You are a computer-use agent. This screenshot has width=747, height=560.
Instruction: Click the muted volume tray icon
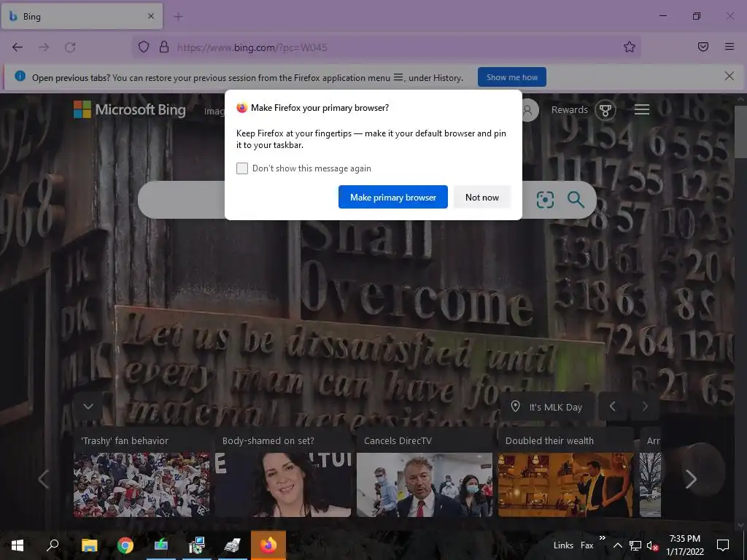(652, 545)
